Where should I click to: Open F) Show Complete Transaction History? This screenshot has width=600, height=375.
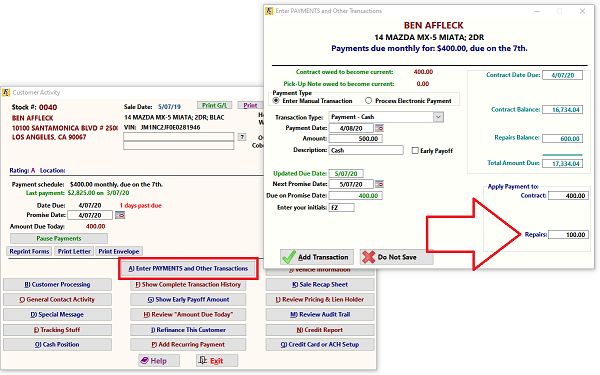click(188, 285)
